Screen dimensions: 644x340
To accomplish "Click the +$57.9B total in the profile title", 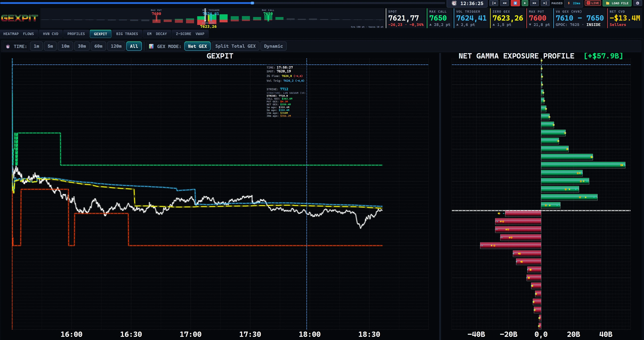I will point(603,56).
